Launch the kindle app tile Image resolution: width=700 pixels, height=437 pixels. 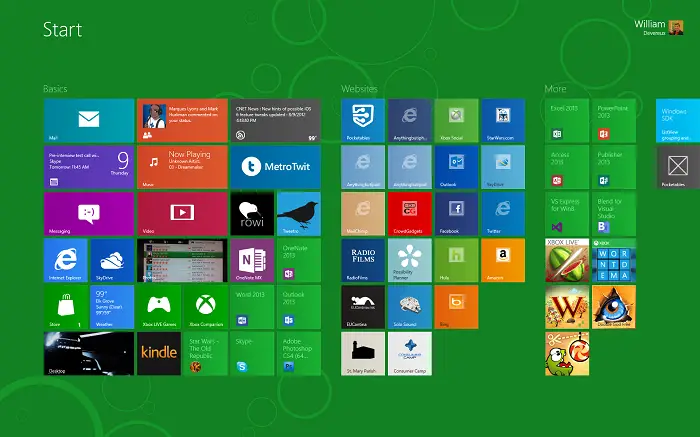tap(159, 354)
